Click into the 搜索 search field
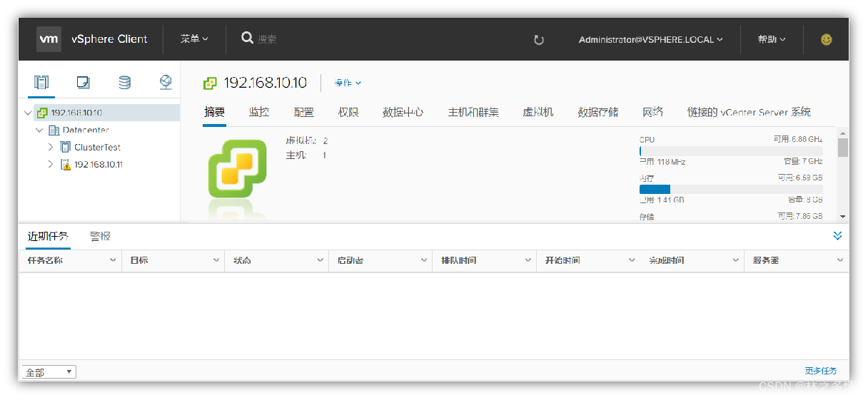This screenshot has width=868, height=400. (267, 39)
